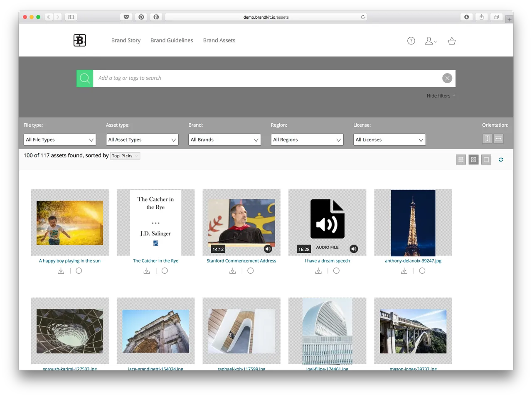532x397 pixels.
Task: Open the shopping basket icon
Action: 452,41
